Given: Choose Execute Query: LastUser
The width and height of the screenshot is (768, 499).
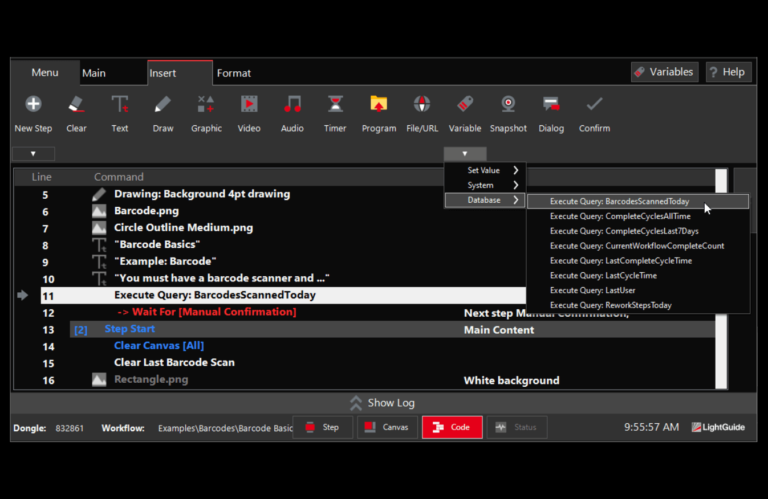Looking at the screenshot, I should [x=638, y=290].
